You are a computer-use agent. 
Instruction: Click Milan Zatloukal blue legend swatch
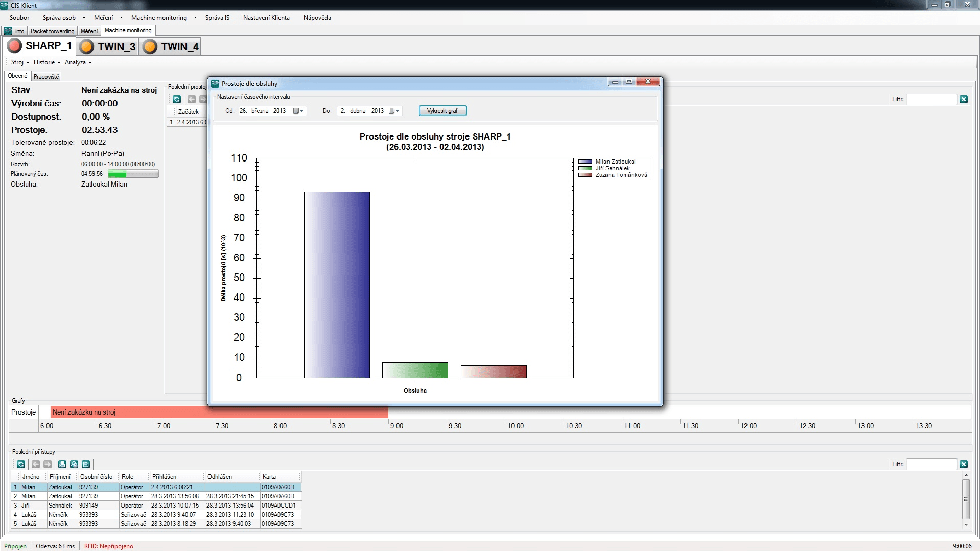tap(585, 162)
